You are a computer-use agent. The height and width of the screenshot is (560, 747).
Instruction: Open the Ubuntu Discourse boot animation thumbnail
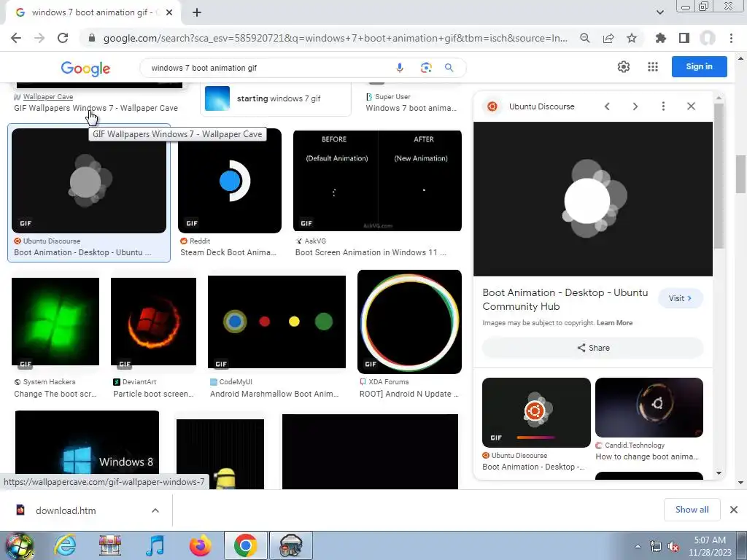click(x=89, y=181)
